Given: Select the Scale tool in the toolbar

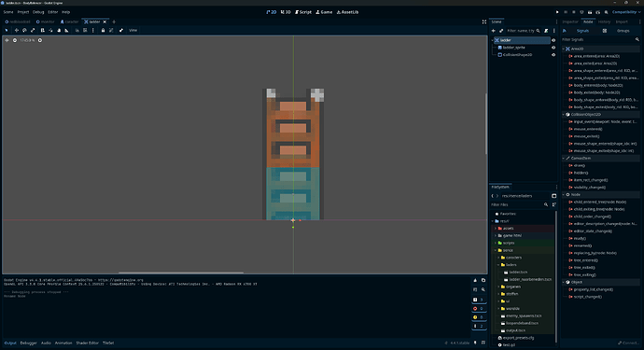Looking at the screenshot, I should click(x=33, y=31).
